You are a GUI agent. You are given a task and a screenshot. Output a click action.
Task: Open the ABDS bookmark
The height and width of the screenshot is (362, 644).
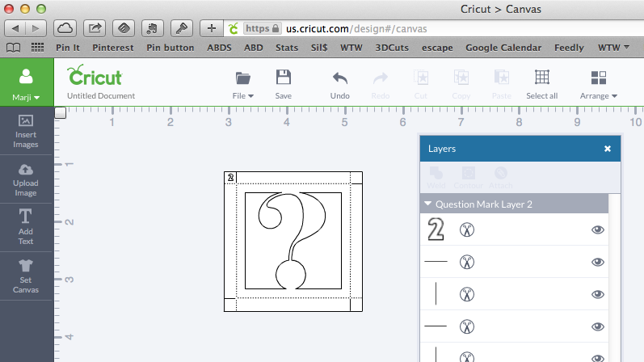219,48
